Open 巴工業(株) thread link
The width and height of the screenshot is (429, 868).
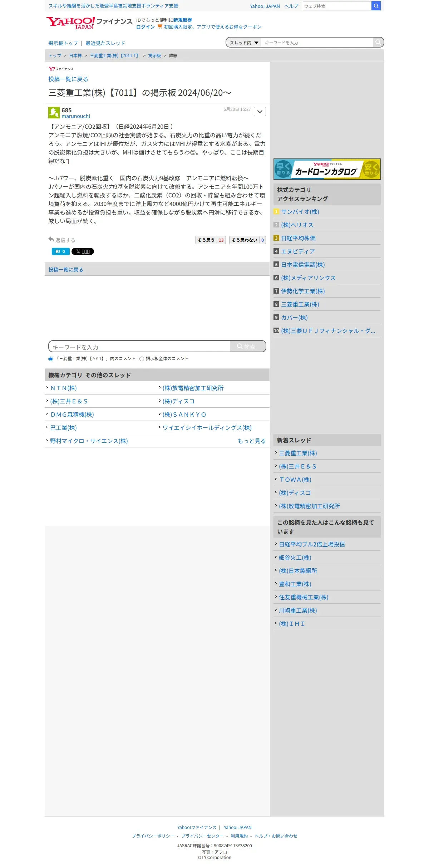63,428
